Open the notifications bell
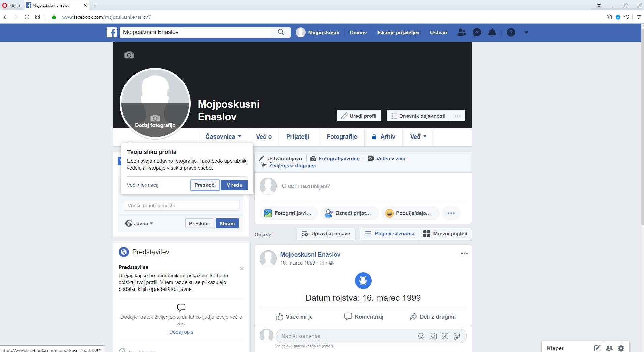644x352 pixels. (x=492, y=32)
